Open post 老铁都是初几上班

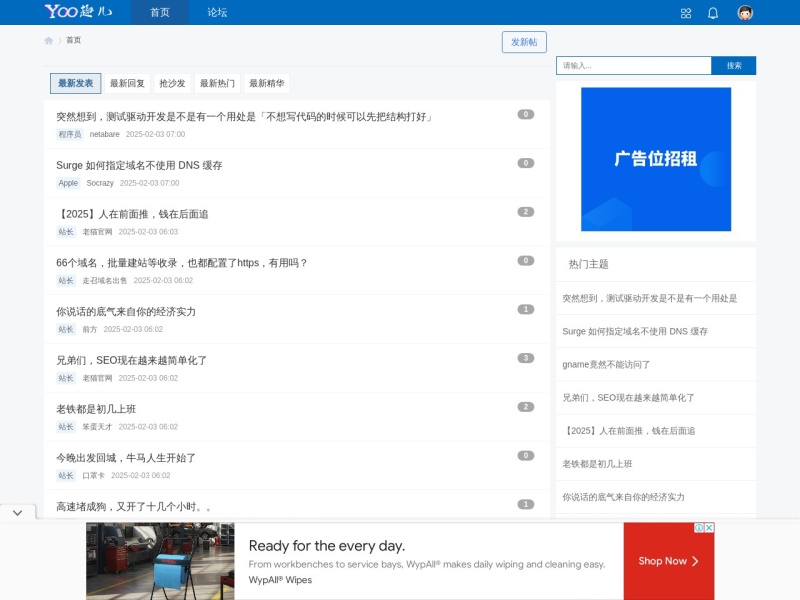(96, 409)
